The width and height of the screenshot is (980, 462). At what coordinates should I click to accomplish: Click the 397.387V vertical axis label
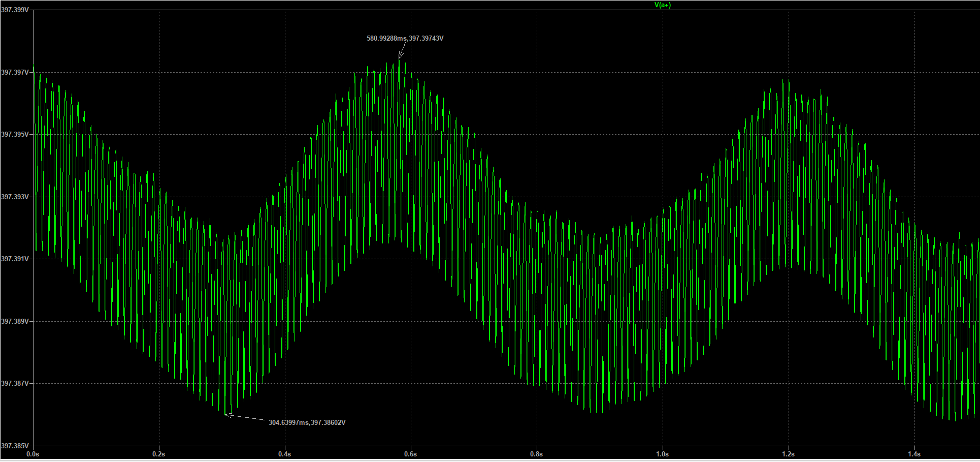pyautogui.click(x=15, y=384)
